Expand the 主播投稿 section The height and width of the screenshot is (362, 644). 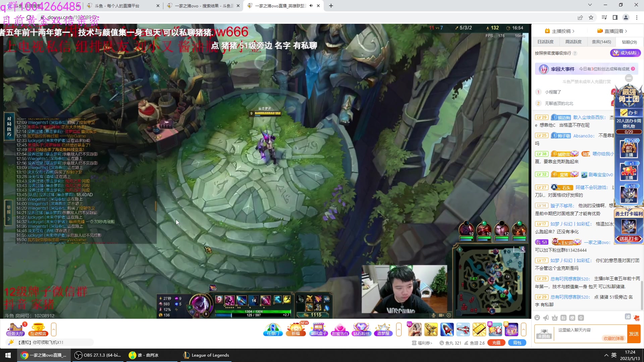click(560, 31)
